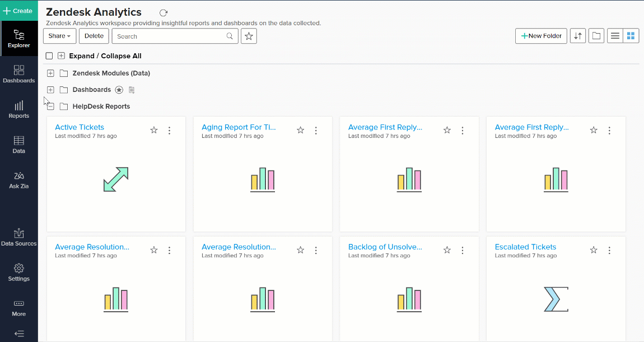This screenshot has height=342, width=644.
Task: Click the folder view toolbar icon
Action: click(596, 36)
